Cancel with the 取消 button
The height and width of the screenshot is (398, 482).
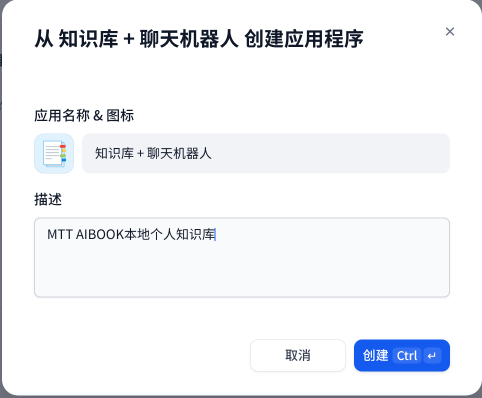coord(298,355)
